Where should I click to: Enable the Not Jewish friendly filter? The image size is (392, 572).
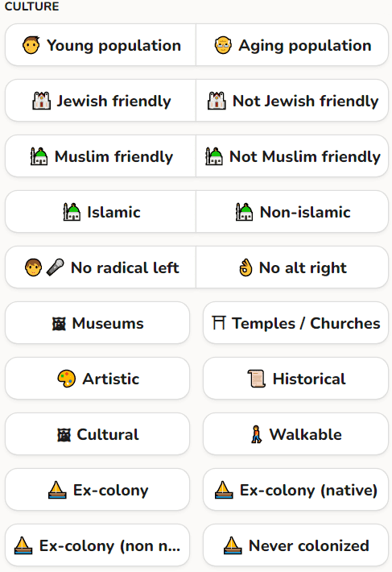[292, 101]
